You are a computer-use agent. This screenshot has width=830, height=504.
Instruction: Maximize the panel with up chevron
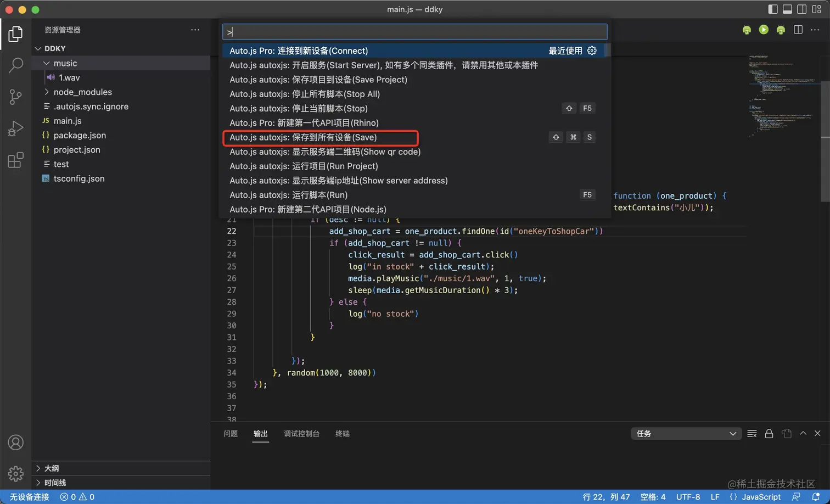[803, 433]
